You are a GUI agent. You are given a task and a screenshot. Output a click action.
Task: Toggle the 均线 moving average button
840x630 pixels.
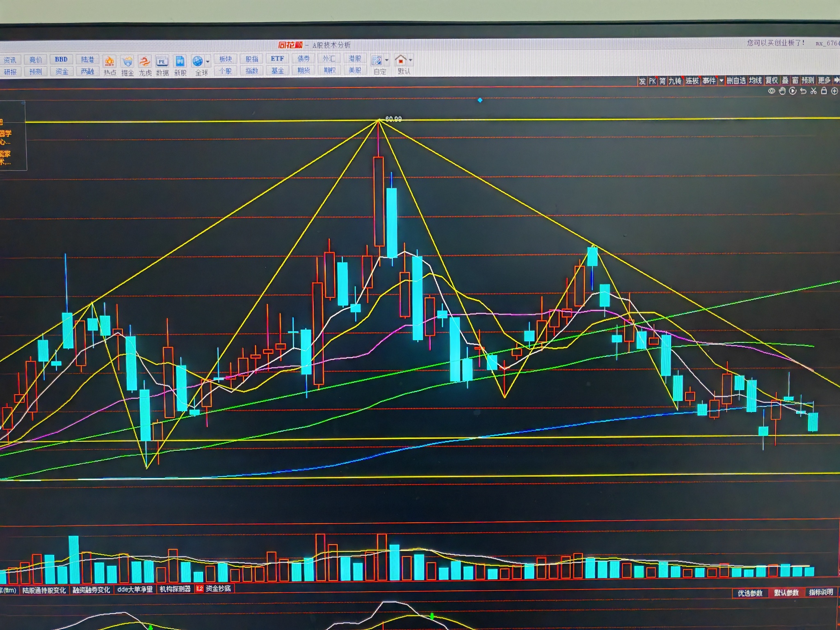(x=755, y=81)
